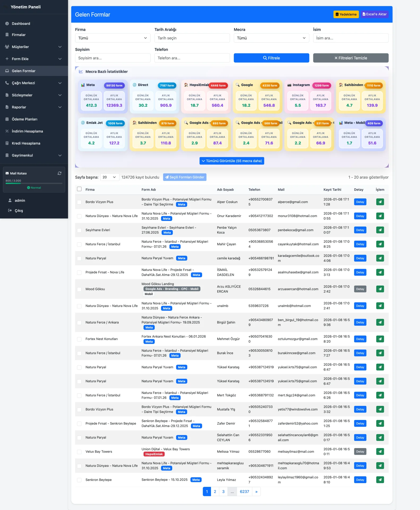Open the Firma dropdown filter

112,38
